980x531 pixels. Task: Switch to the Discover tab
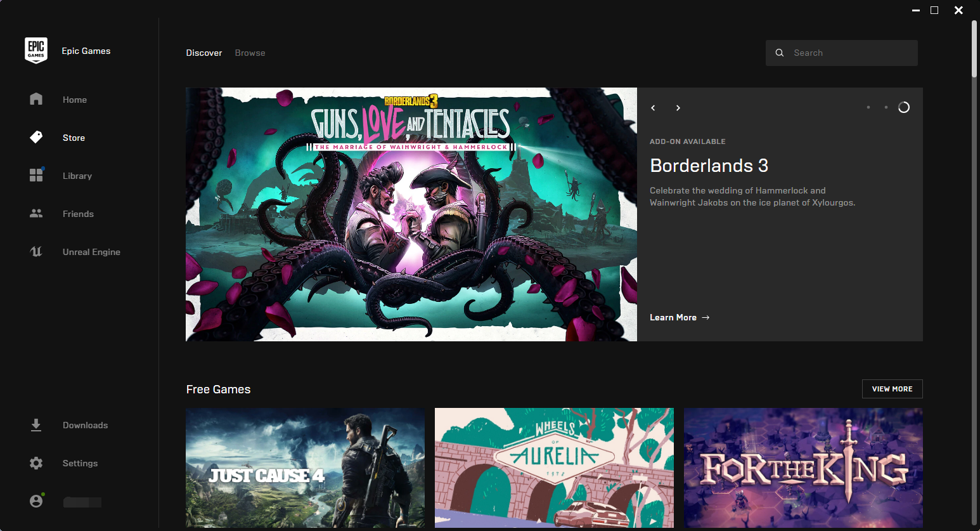(204, 53)
